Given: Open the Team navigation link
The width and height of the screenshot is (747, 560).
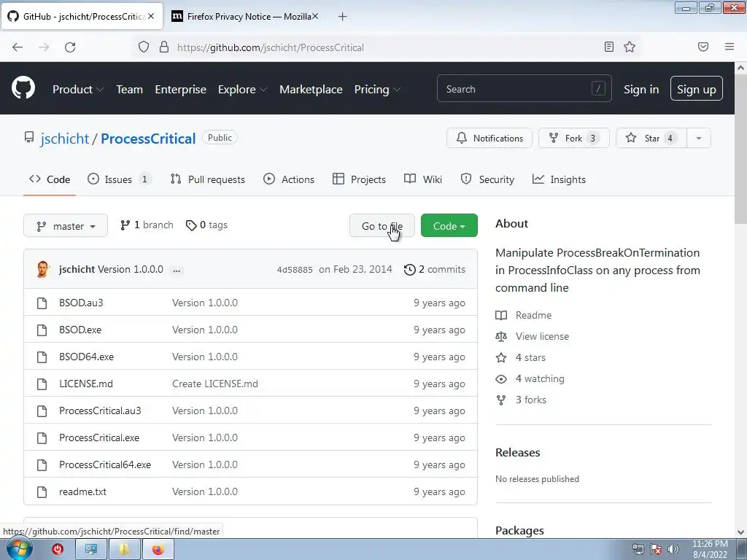Looking at the screenshot, I should click(129, 90).
